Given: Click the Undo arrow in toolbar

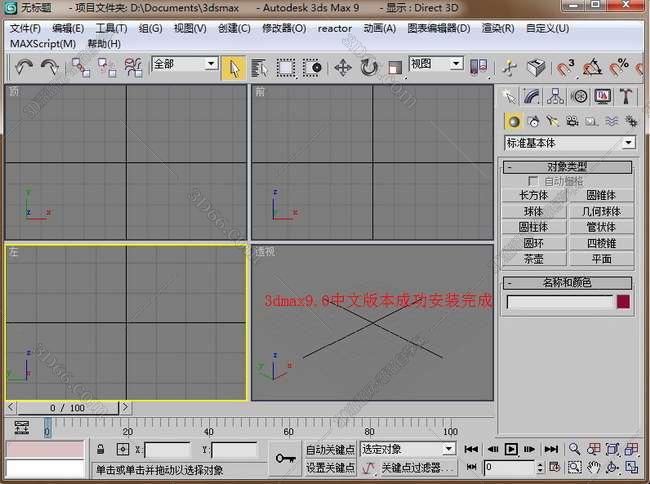Looking at the screenshot, I should tap(24, 67).
